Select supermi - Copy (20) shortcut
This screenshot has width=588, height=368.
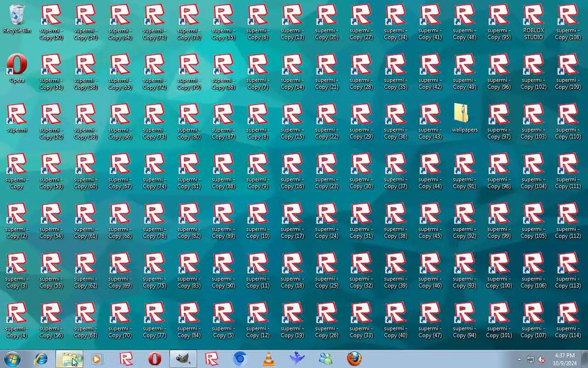tap(327, 22)
